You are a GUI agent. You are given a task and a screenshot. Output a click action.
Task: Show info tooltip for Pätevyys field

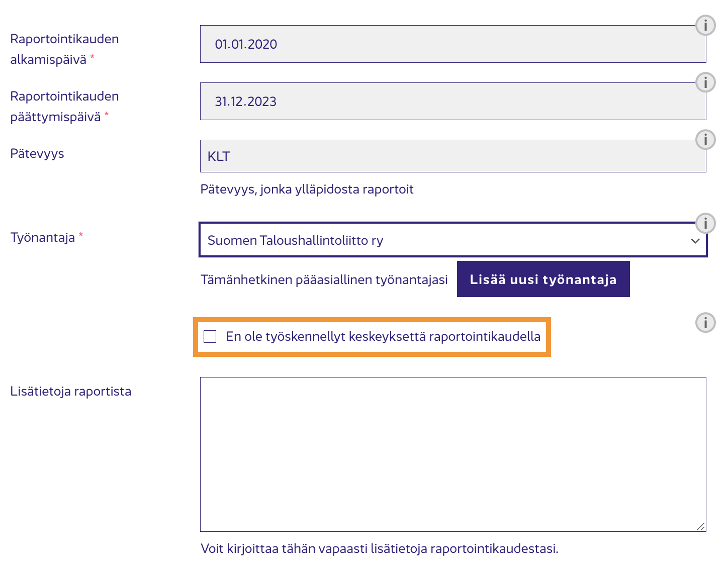pos(705,140)
